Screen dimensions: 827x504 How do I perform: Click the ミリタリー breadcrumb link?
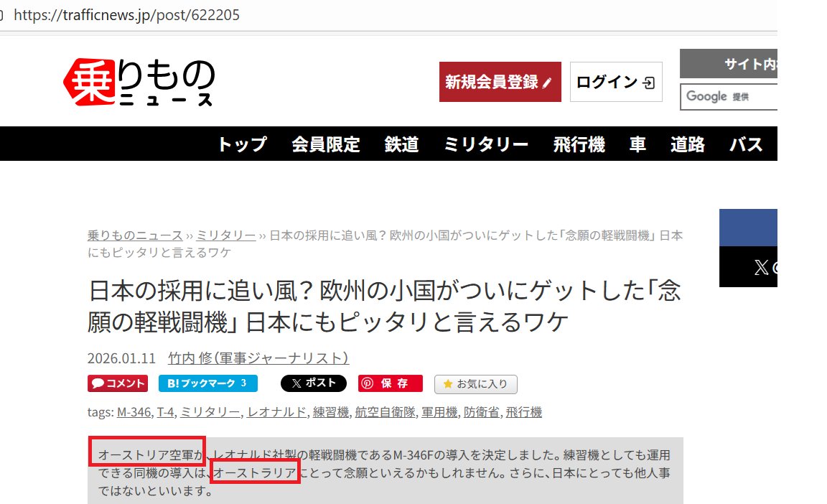coord(225,235)
